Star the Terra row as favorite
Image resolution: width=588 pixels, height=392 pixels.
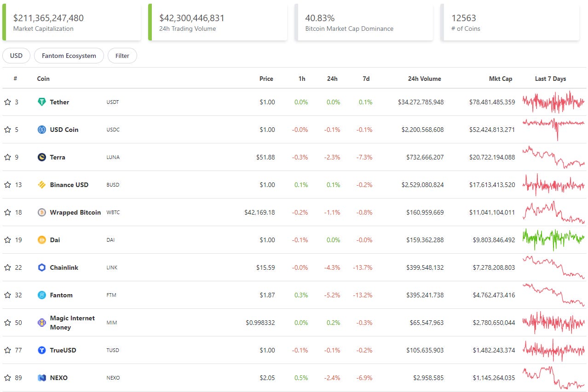(7, 157)
